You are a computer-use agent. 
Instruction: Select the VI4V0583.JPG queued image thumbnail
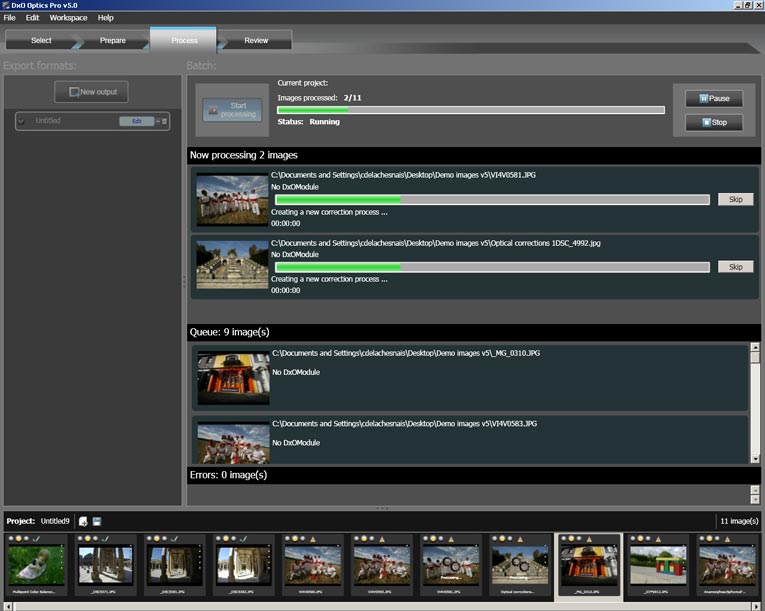point(234,443)
